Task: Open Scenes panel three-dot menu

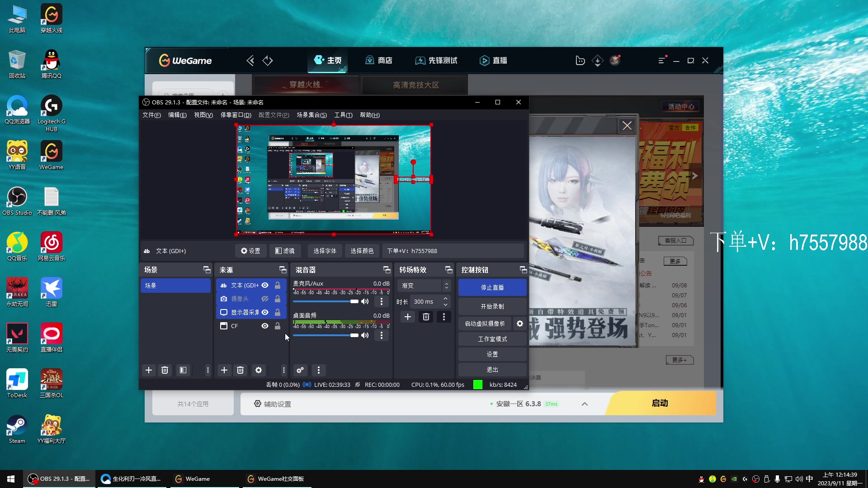Action: (208, 370)
